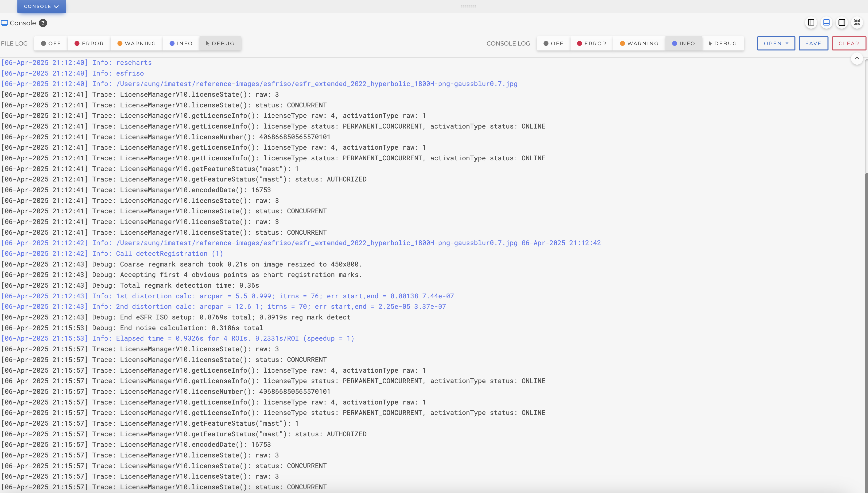The width and height of the screenshot is (868, 493).
Task: Set Console Log level to DEBUG
Action: (x=723, y=43)
